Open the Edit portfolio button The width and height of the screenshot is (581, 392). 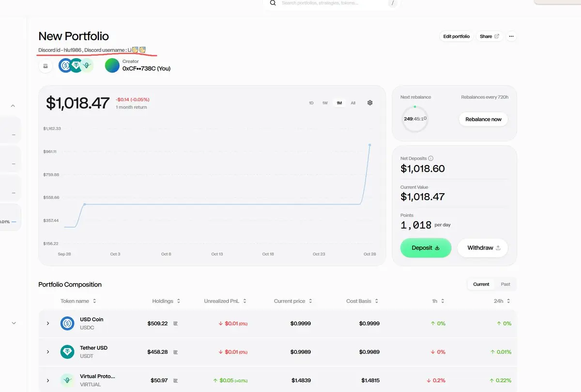tap(457, 36)
